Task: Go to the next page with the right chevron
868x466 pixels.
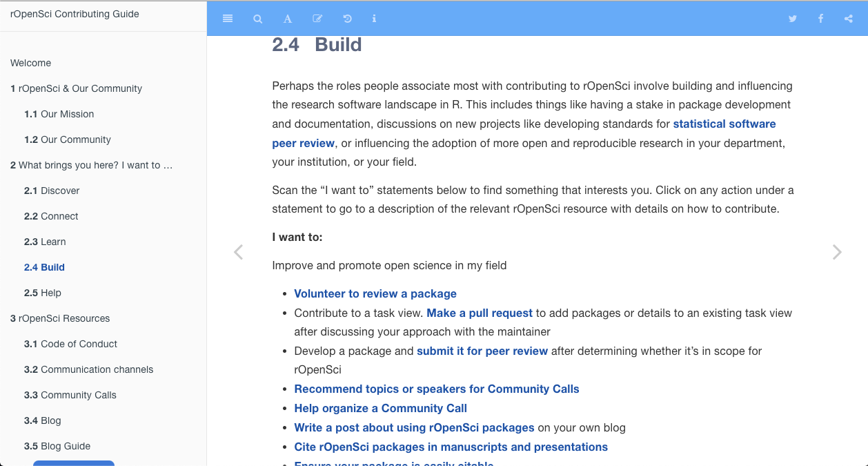Action: tap(836, 252)
